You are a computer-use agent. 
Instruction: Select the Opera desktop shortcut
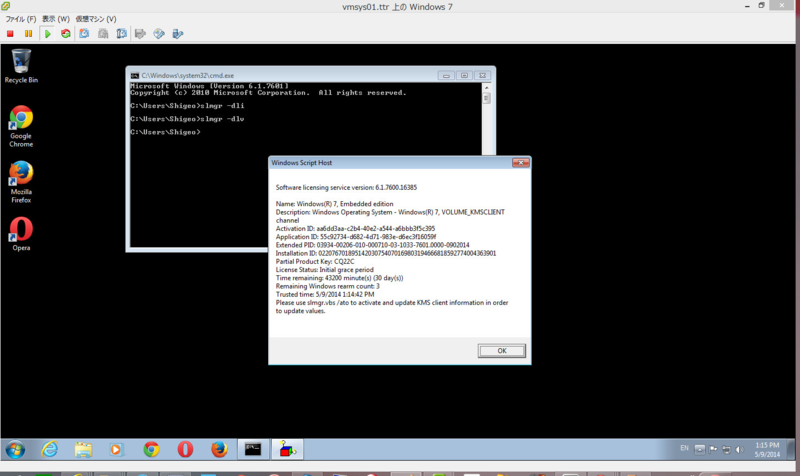[x=21, y=234]
